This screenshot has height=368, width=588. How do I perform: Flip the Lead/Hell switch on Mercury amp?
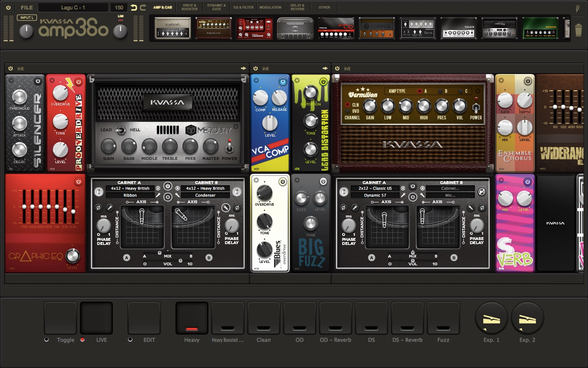coord(120,130)
